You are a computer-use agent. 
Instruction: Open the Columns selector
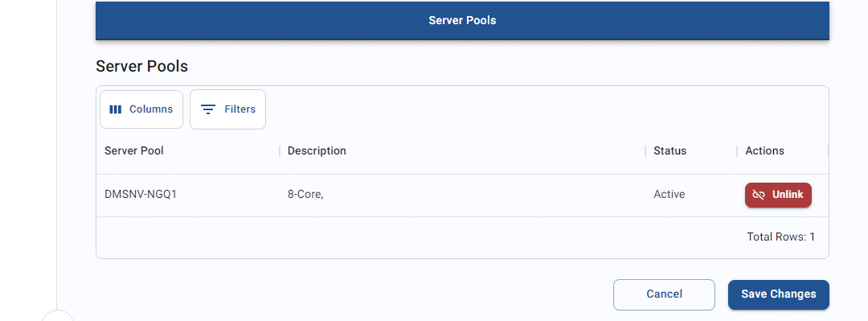(141, 109)
